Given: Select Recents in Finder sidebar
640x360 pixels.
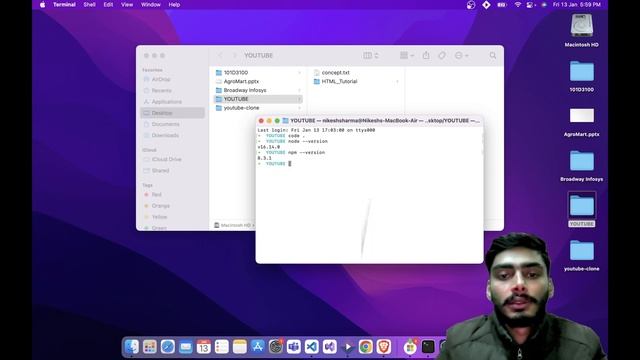Looking at the screenshot, I should (x=173, y=91).
